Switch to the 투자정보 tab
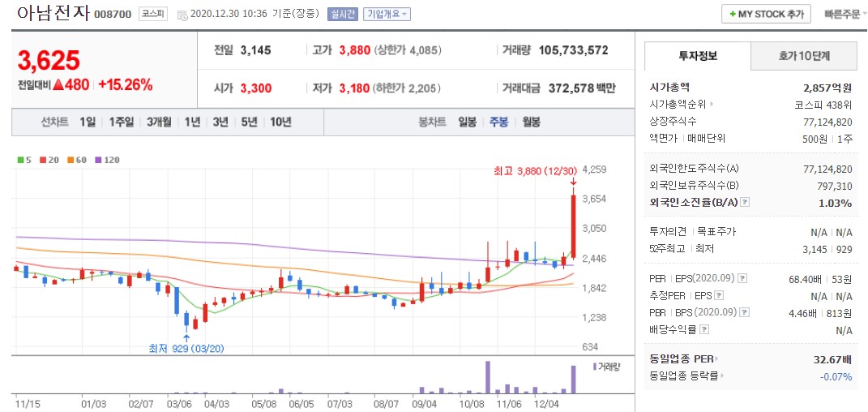Screen dimensions: 868x412 (698, 56)
